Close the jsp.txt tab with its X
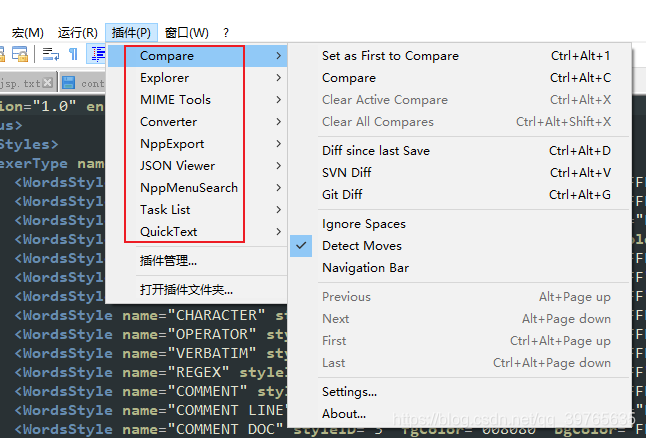The image size is (646, 438). [48, 83]
